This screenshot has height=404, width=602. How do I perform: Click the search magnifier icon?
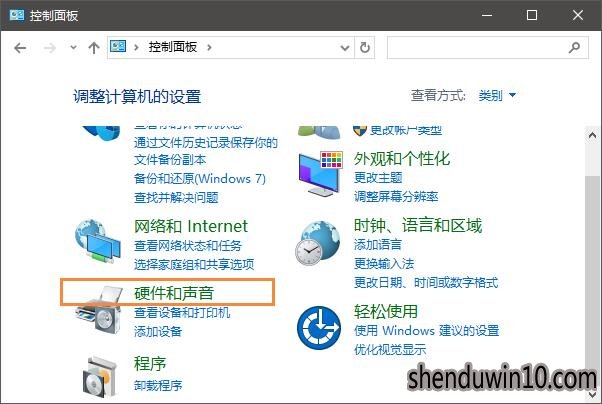coord(574,48)
